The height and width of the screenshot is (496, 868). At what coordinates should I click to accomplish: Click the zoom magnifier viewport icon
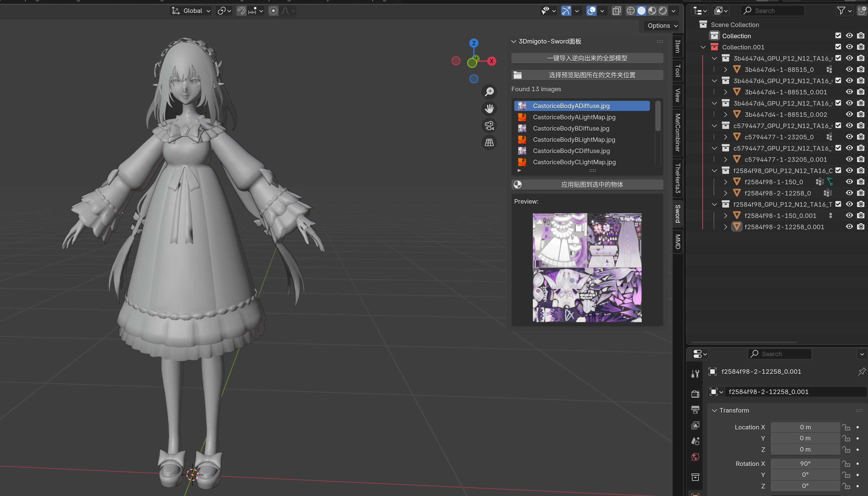point(489,92)
